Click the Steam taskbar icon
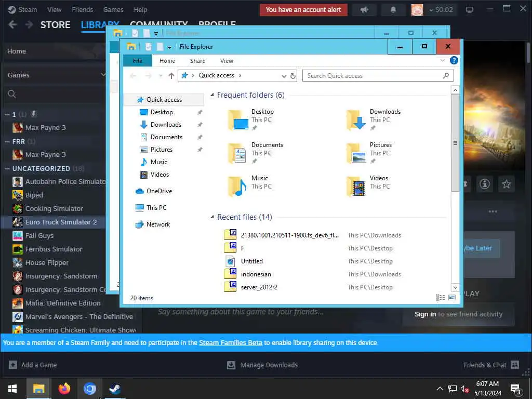This screenshot has height=399, width=532. [115, 389]
